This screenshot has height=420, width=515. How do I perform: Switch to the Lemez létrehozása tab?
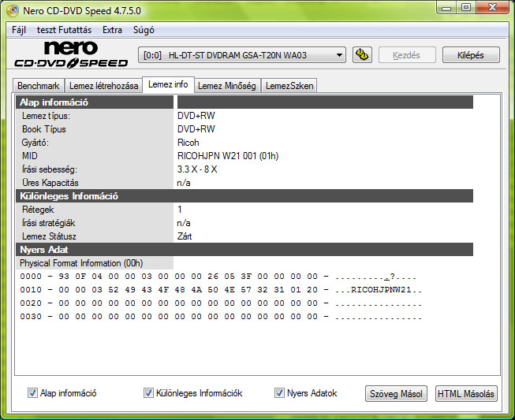point(103,86)
